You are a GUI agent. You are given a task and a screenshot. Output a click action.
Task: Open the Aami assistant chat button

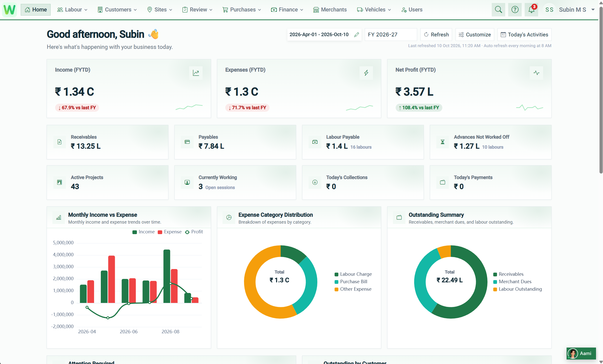pos(581,354)
